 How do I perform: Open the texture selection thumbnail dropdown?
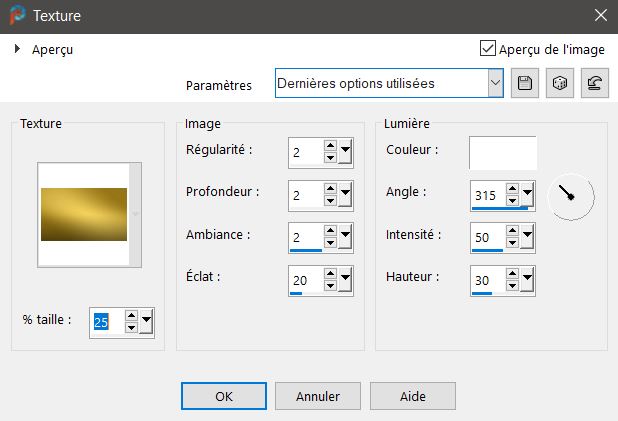point(136,214)
